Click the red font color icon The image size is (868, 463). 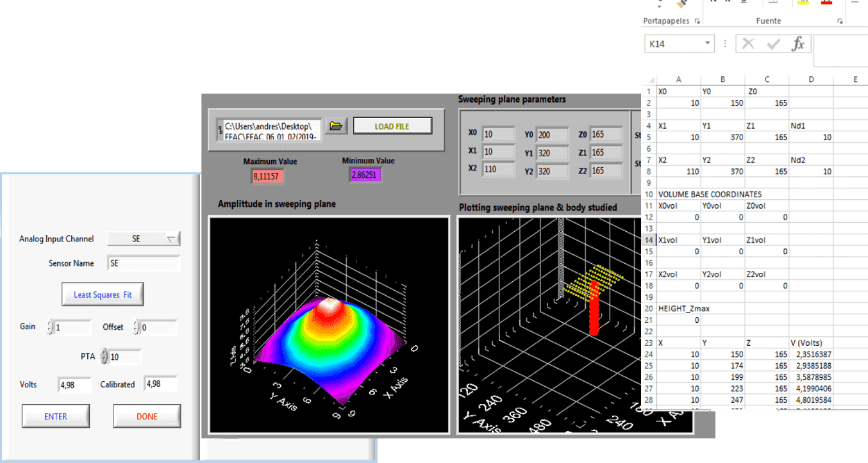tap(826, 3)
